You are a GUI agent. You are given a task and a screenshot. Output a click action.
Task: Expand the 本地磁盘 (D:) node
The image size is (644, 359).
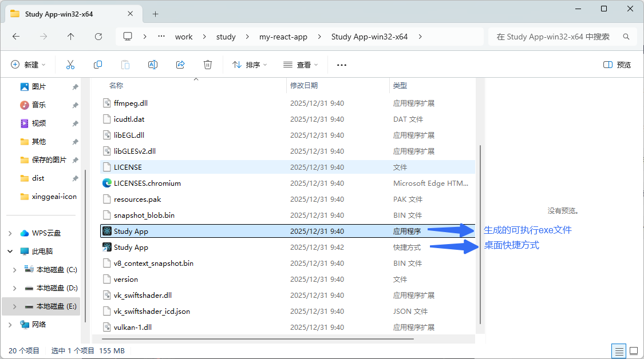14,288
